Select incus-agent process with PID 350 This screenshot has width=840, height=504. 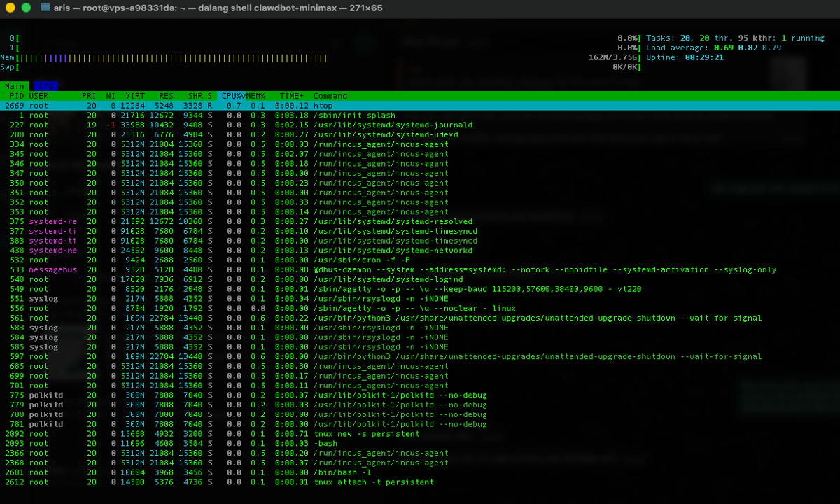point(420,183)
